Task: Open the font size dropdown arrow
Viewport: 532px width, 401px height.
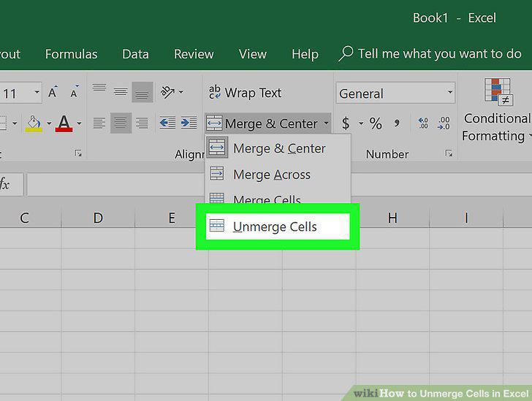Action: (x=37, y=92)
